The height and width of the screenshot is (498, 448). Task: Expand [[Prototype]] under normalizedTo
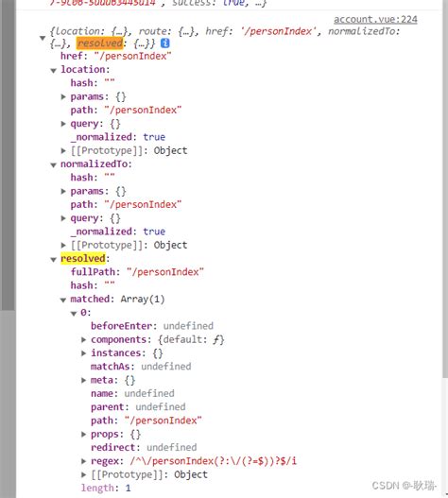pos(63,245)
